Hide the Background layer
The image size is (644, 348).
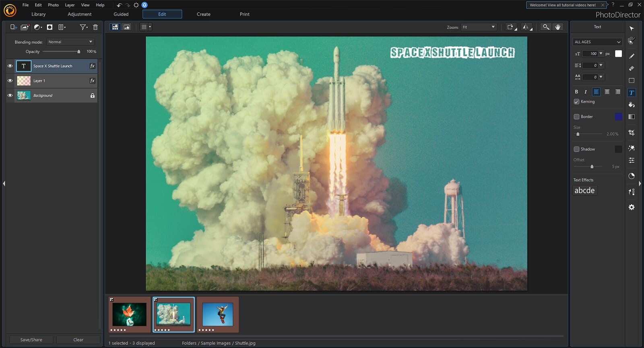coord(10,96)
